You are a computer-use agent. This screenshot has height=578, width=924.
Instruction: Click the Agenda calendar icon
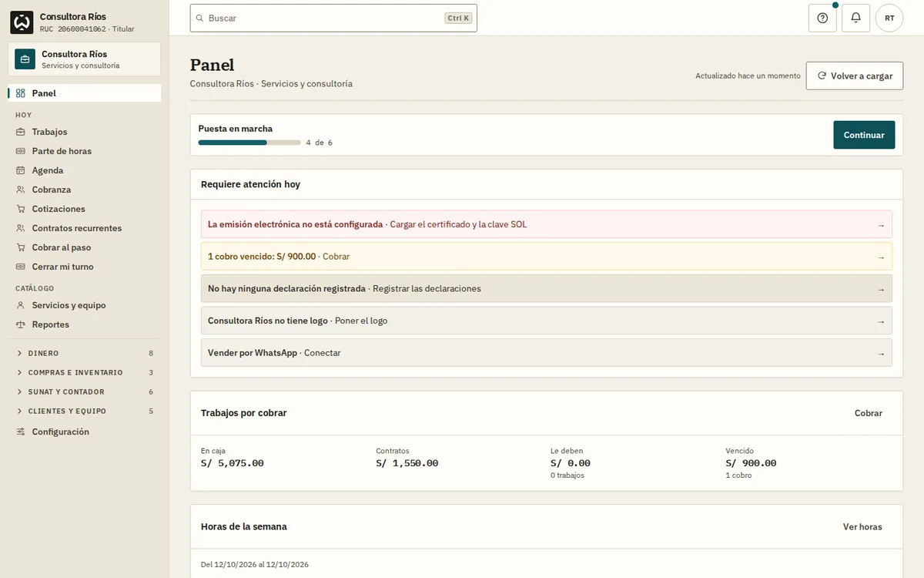21,170
